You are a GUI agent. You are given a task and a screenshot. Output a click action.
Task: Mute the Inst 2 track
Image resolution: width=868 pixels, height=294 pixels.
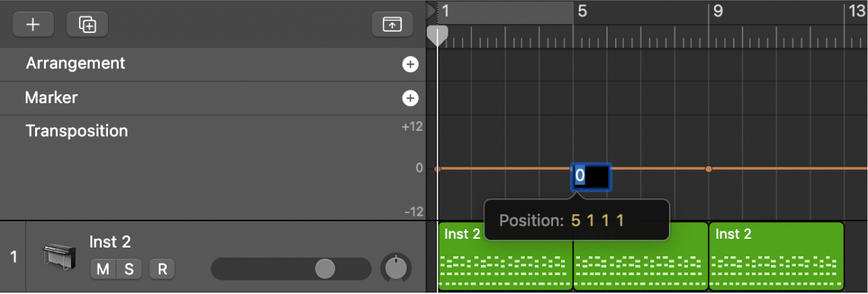(x=103, y=269)
